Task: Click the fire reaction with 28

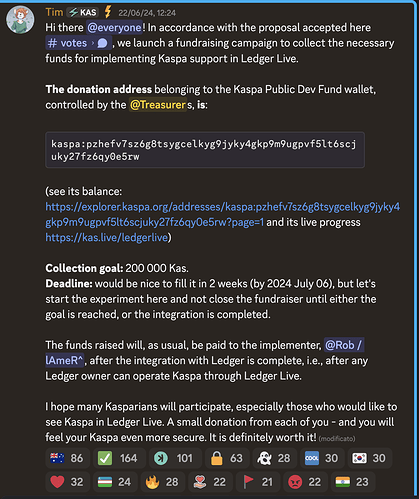Action: [x=162, y=482]
